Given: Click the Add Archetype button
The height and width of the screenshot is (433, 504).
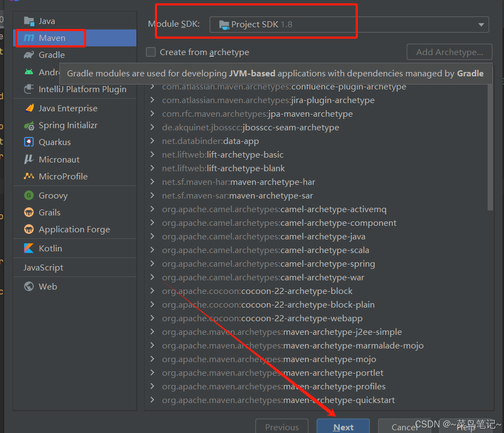Looking at the screenshot, I should 449,52.
